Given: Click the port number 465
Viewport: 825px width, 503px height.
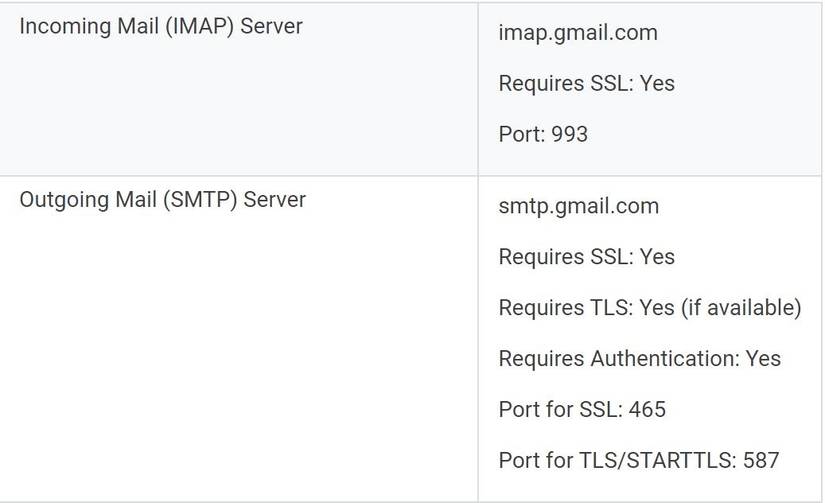Looking at the screenshot, I should coord(647,409).
